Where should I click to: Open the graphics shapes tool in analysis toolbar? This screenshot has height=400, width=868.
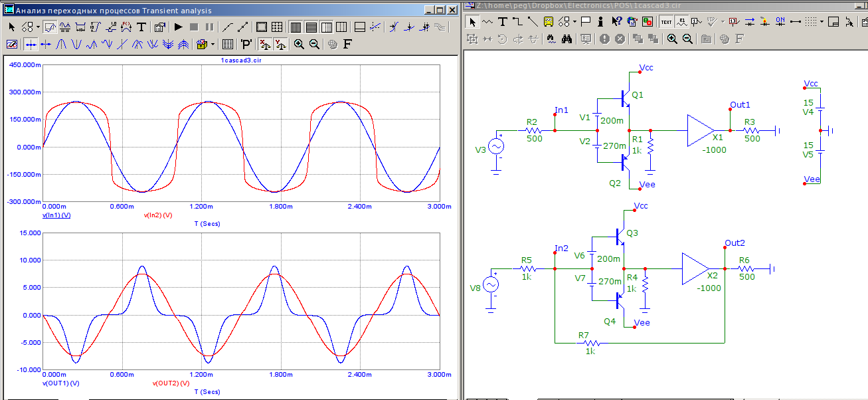(27, 27)
